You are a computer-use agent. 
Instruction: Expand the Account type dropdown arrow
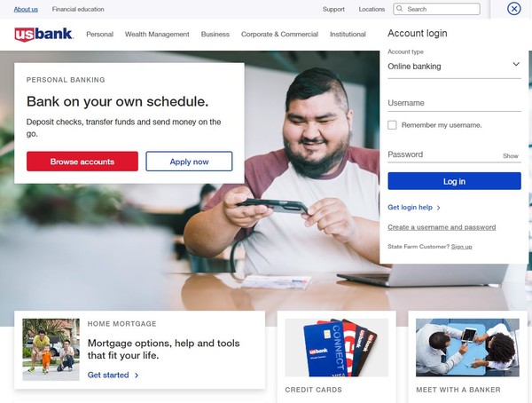[x=516, y=64]
